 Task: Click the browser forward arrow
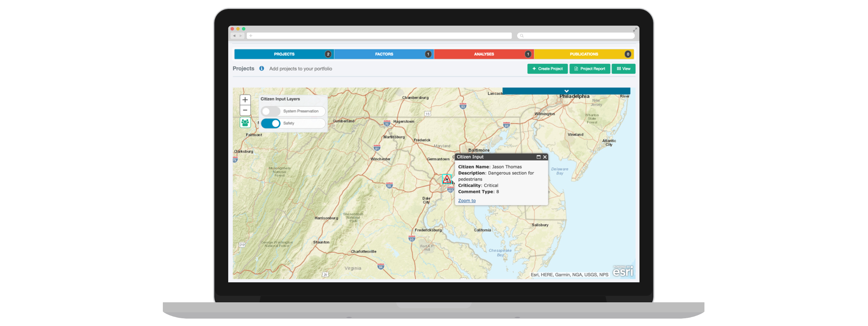[241, 36]
